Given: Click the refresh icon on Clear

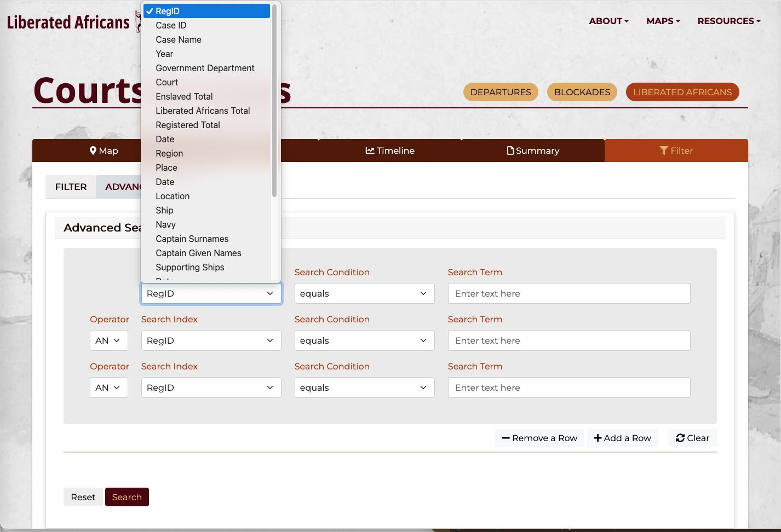Looking at the screenshot, I should click(x=680, y=438).
